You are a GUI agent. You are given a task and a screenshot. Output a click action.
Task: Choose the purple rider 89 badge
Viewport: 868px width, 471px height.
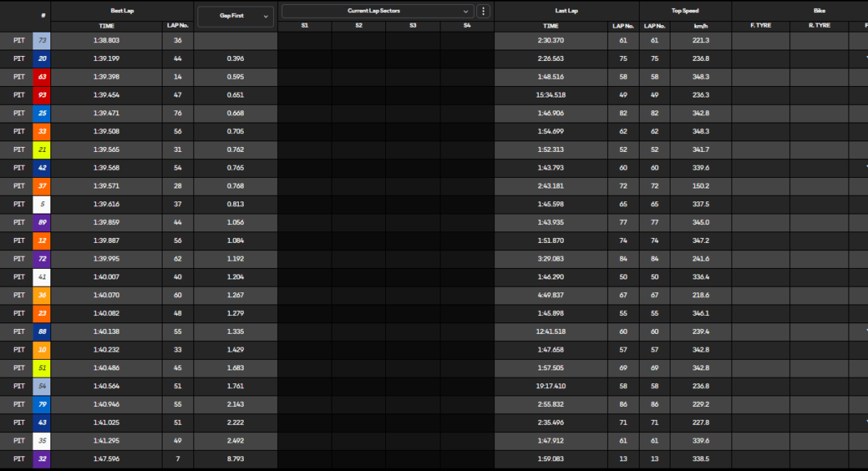[41, 223]
